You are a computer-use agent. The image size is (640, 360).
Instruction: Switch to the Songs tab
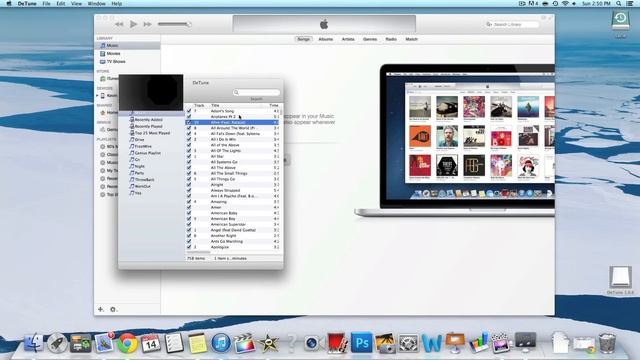click(303, 39)
